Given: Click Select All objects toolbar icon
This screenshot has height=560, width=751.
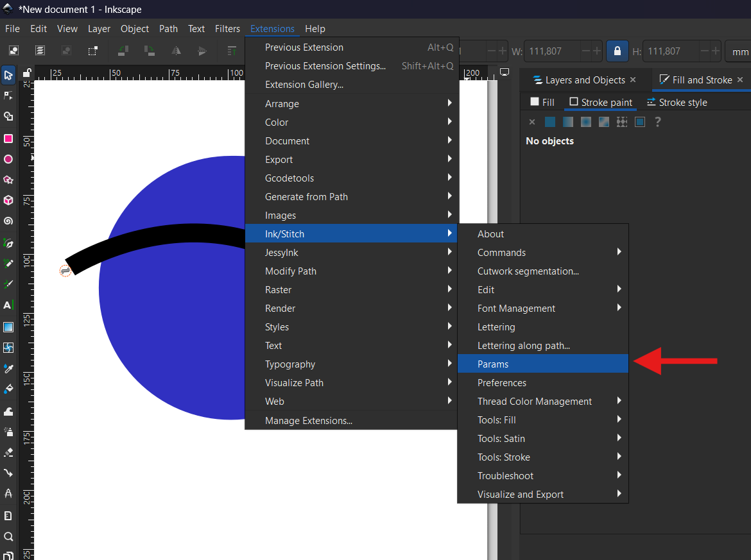Looking at the screenshot, I should point(14,51).
